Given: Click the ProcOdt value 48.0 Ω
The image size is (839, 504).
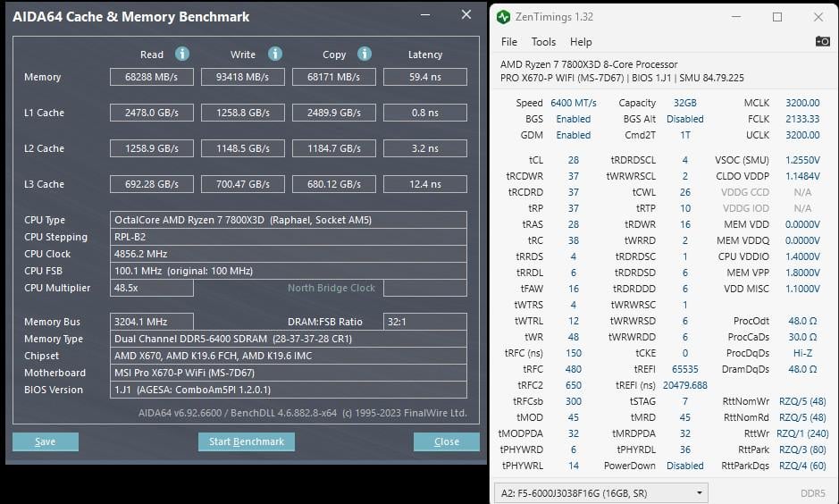Looking at the screenshot, I should [x=802, y=321].
